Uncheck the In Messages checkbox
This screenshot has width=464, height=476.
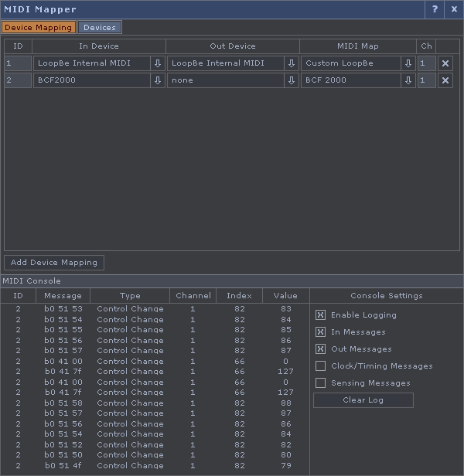(320, 332)
